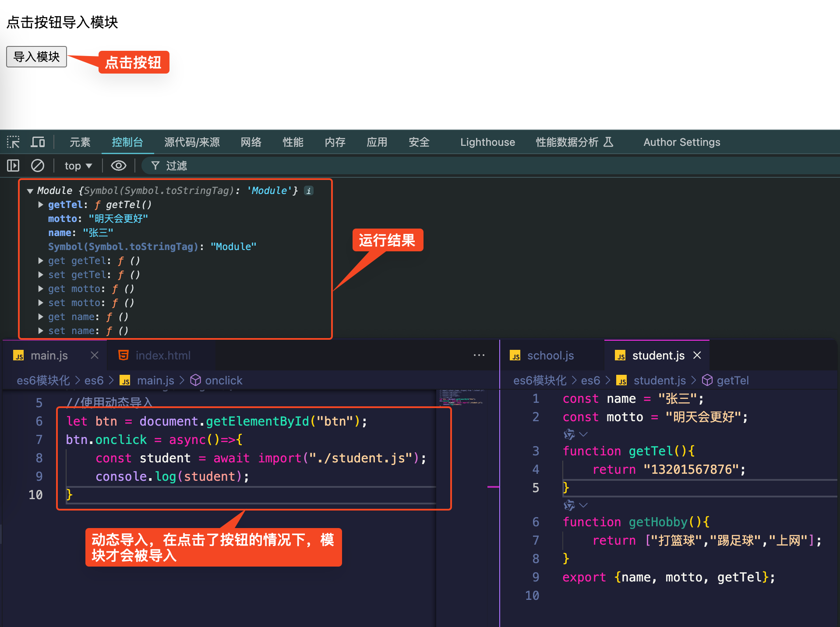Clear the console with the ban icon
Screen dimensions: 840x627
[38, 166]
